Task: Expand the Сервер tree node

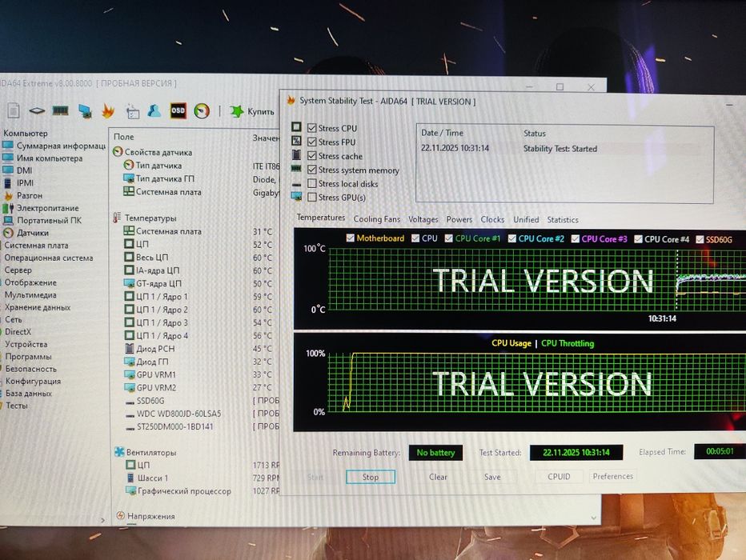Action: [18, 270]
